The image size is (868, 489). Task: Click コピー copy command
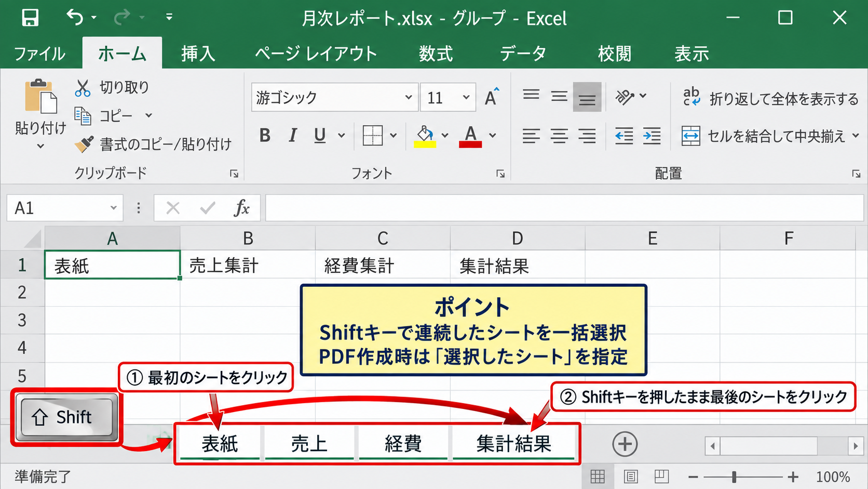coord(104,115)
